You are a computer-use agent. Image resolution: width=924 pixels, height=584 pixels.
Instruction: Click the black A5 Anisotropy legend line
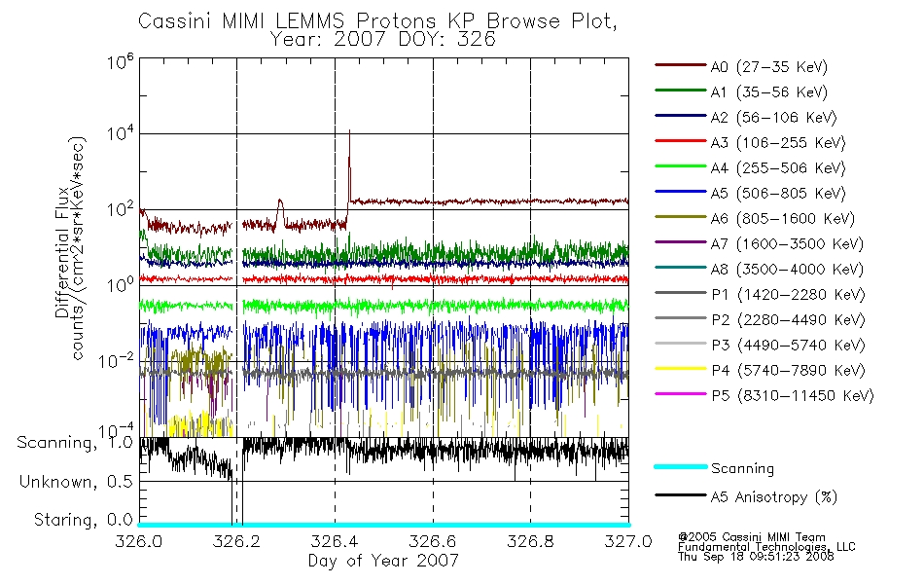coord(681,495)
